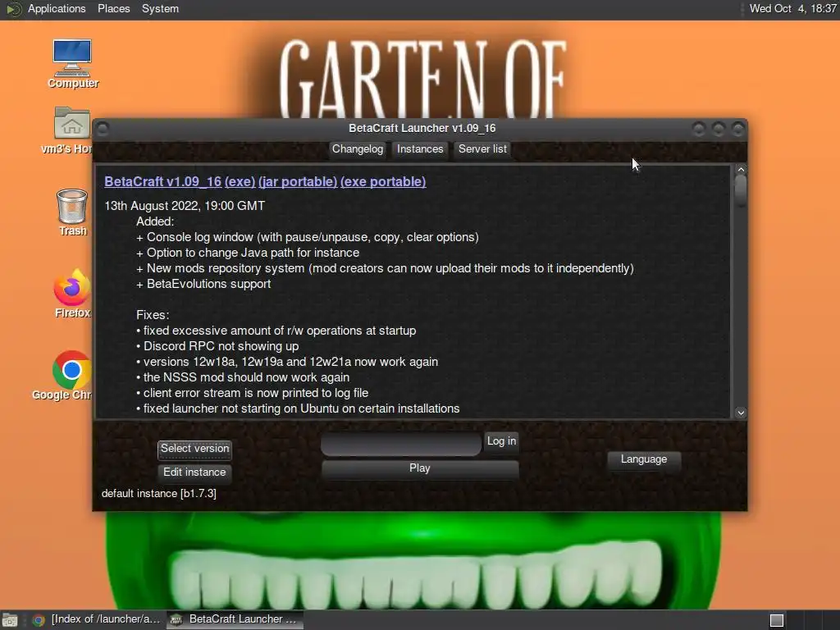This screenshot has width=840, height=630.
Task: Open the System menu
Action: pos(160,9)
